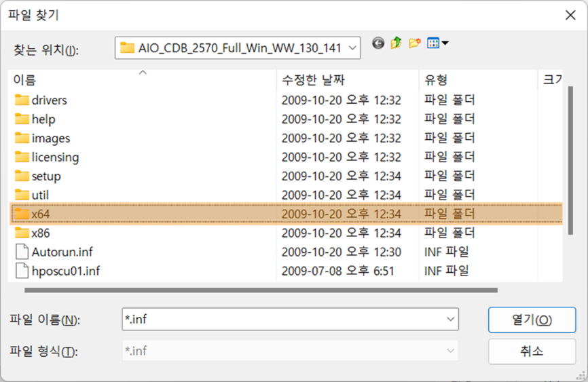
Task: Click the vertical scrollbar of file list
Action: point(570,160)
